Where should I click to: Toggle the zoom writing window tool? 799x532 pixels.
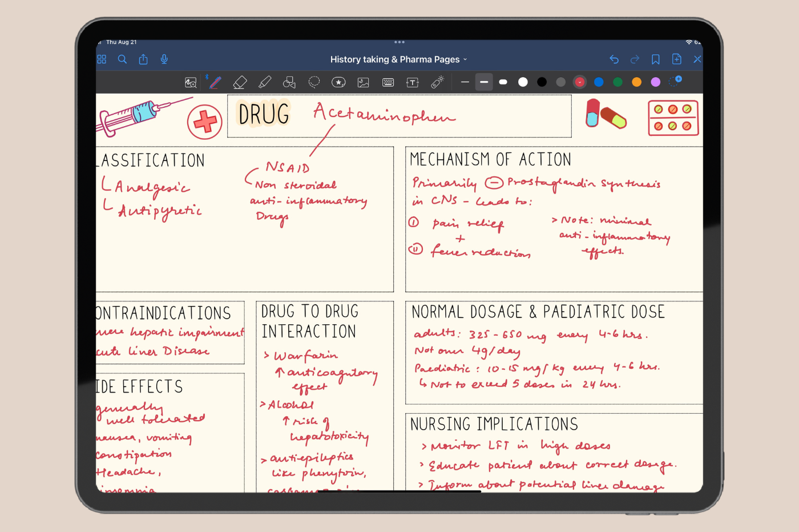coord(191,83)
